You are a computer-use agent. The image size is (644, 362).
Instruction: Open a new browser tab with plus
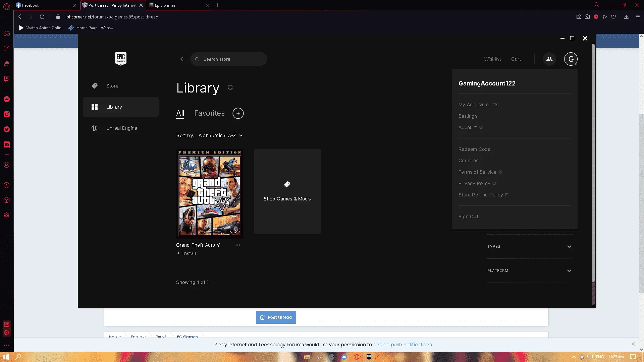(x=217, y=5)
